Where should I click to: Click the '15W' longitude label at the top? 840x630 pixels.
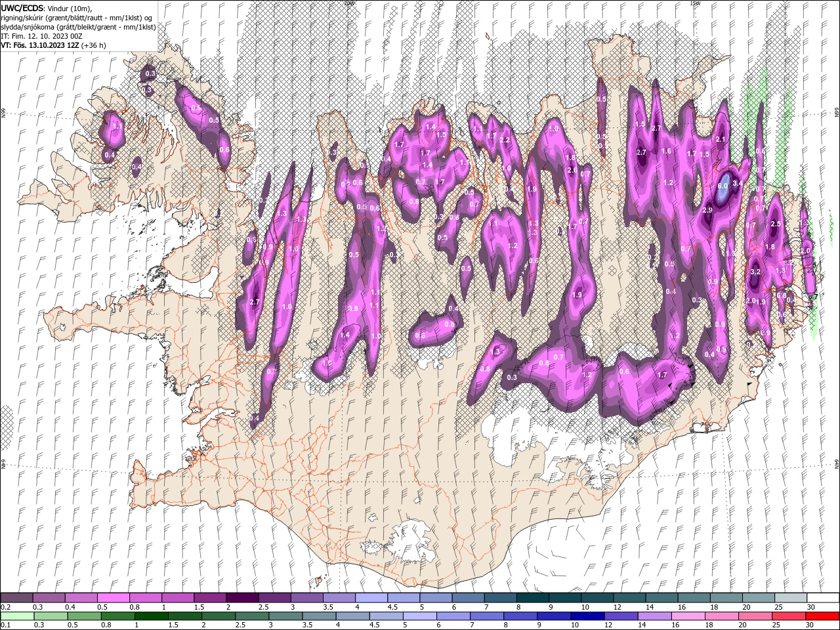click(695, 3)
